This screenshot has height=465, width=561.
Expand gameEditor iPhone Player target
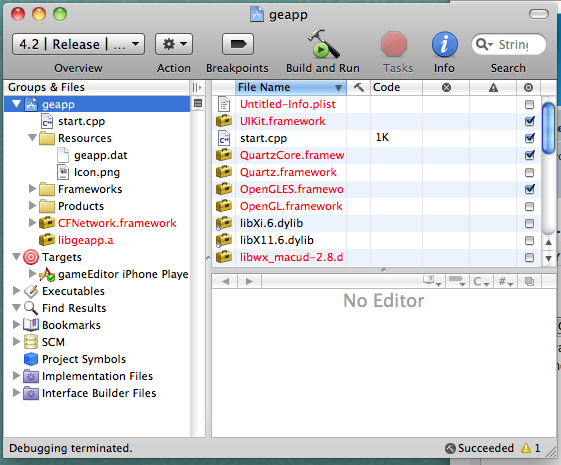point(33,274)
